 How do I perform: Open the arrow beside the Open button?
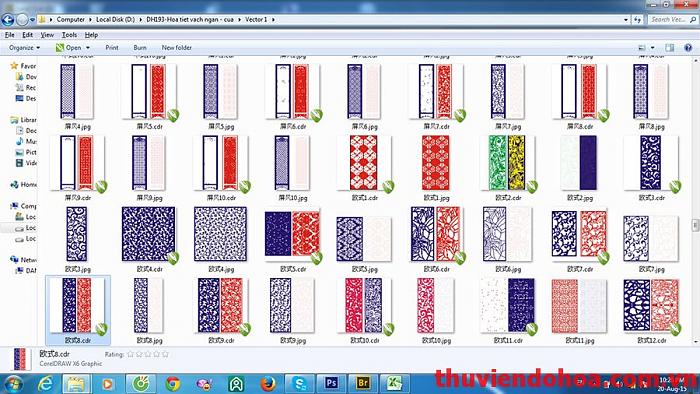[88, 47]
